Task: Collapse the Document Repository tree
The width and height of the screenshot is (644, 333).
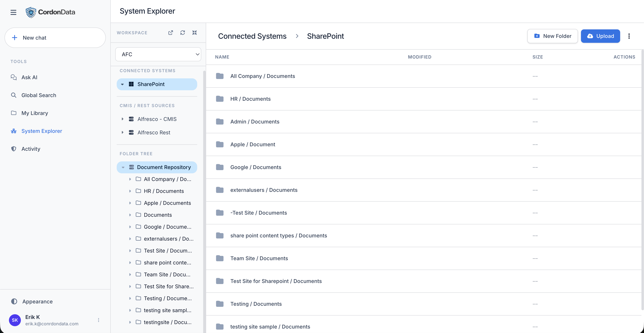Action: 123,167
